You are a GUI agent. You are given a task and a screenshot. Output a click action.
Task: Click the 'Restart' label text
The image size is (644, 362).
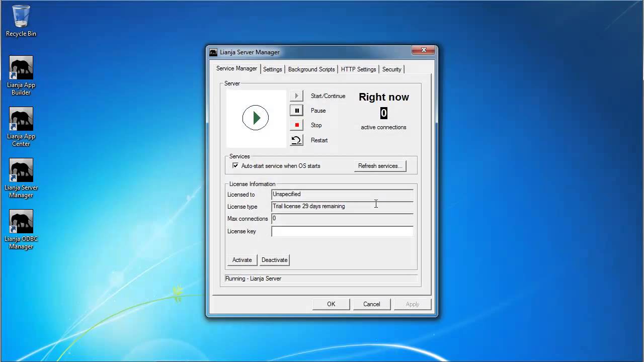[x=319, y=140]
